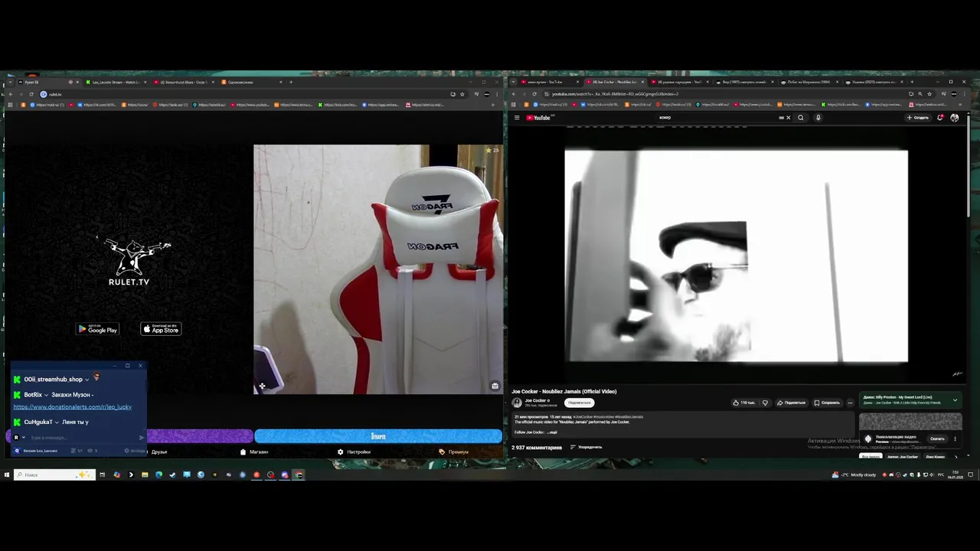Expand the 00ii_streamhub_shop chat user dropdown

[87, 380]
